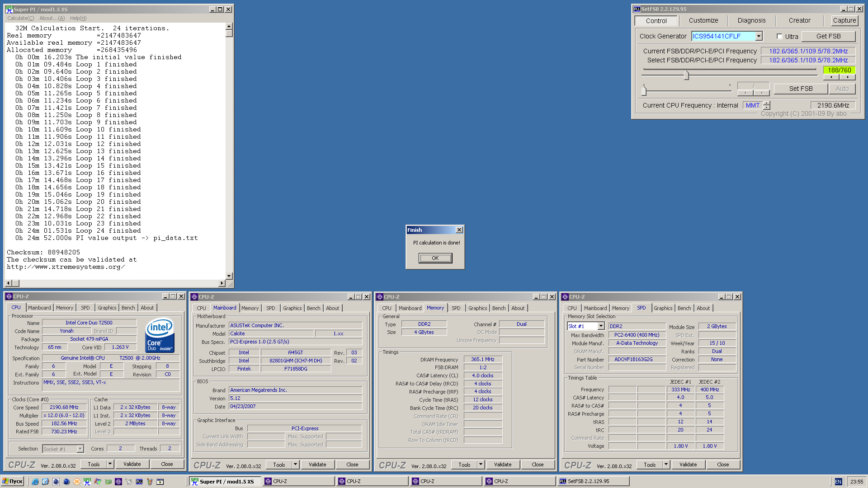The width and height of the screenshot is (868, 488).
Task: Open the Clock Generator dropdown
Action: click(x=759, y=36)
